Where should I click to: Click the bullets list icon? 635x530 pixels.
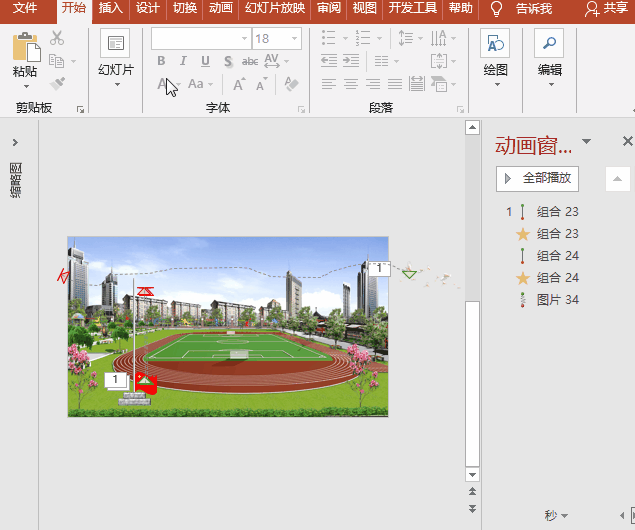[328, 38]
